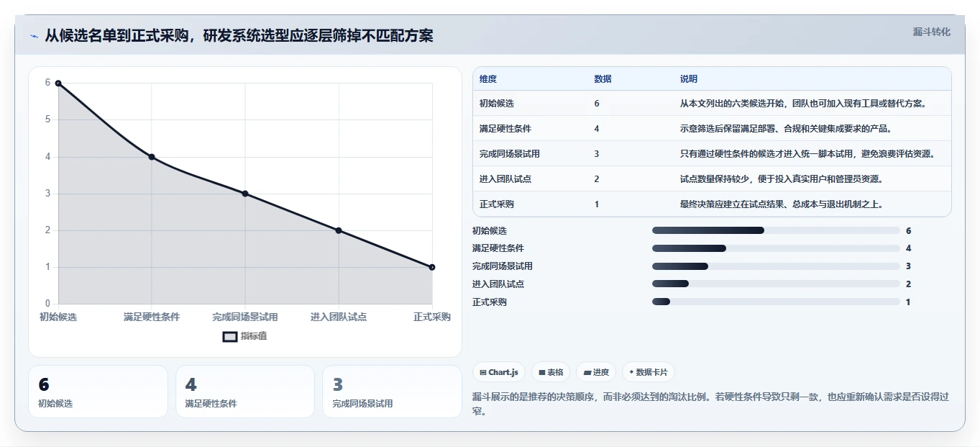
Task: Click the 初始候选 progress bar
Action: point(776,230)
